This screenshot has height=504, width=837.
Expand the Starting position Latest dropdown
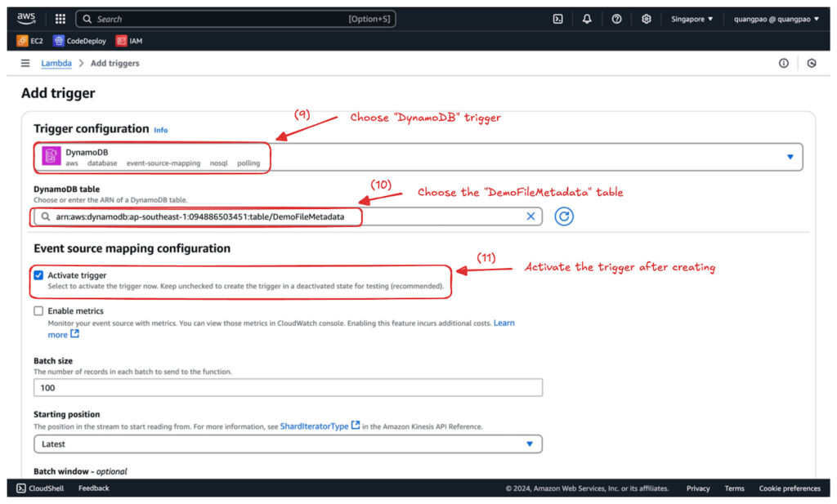click(289, 444)
